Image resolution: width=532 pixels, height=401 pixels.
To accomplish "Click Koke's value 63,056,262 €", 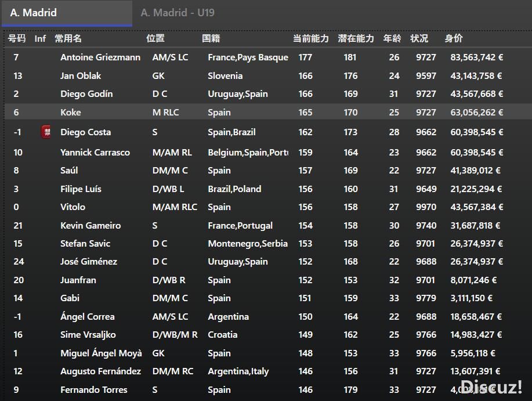I will pos(477,113).
